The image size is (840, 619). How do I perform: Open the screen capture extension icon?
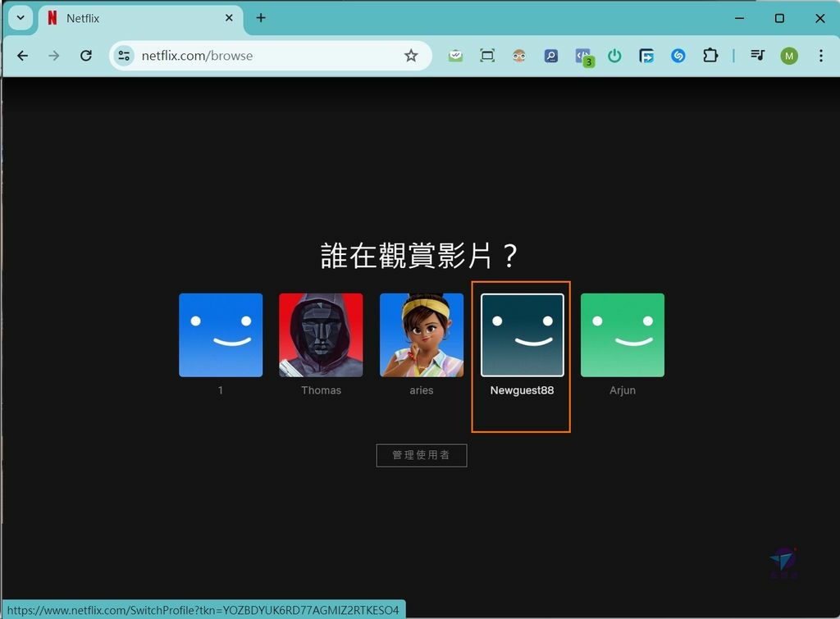[487, 56]
